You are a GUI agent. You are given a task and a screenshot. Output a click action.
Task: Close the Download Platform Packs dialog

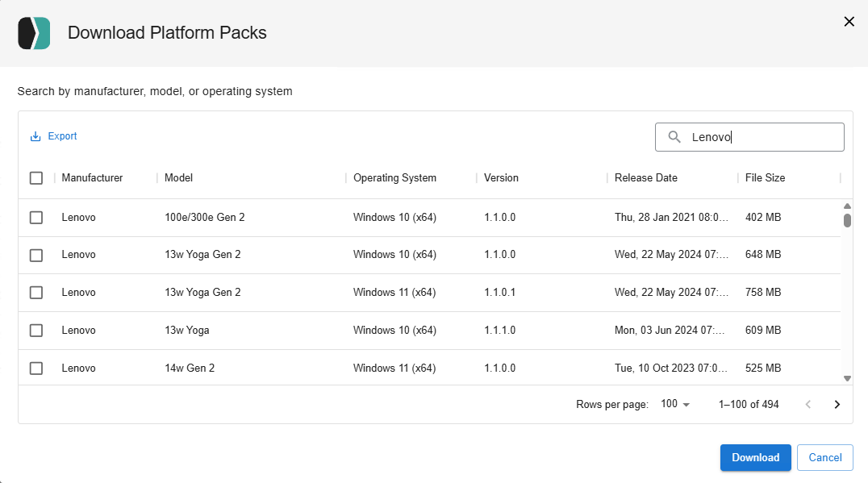(x=849, y=22)
